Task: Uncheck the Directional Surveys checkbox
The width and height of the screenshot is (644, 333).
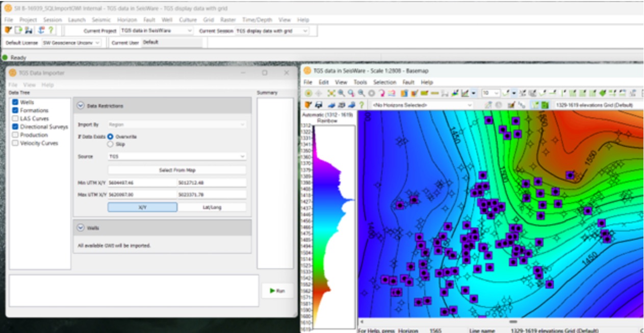Action: [15, 126]
